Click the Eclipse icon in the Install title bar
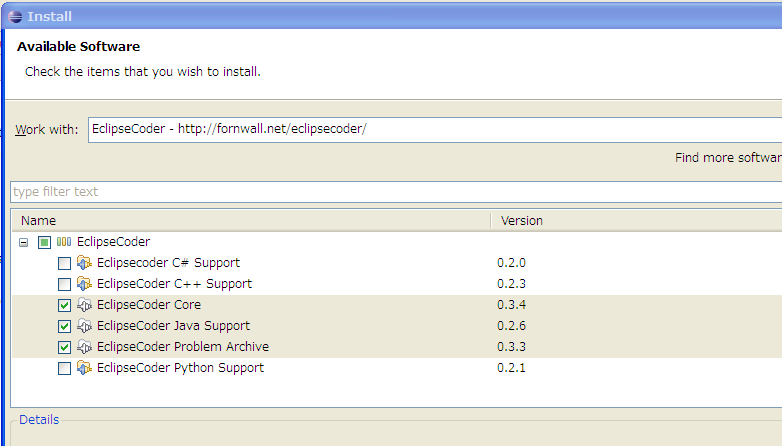 pos(15,16)
